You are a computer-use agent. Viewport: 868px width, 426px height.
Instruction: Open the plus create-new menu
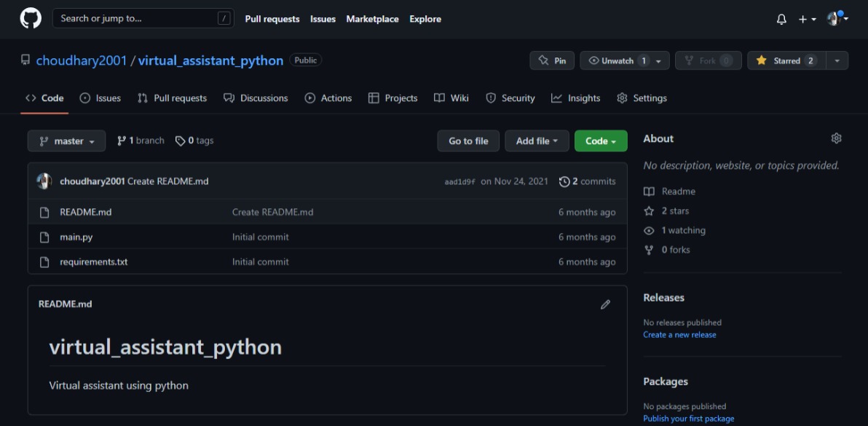(x=807, y=20)
